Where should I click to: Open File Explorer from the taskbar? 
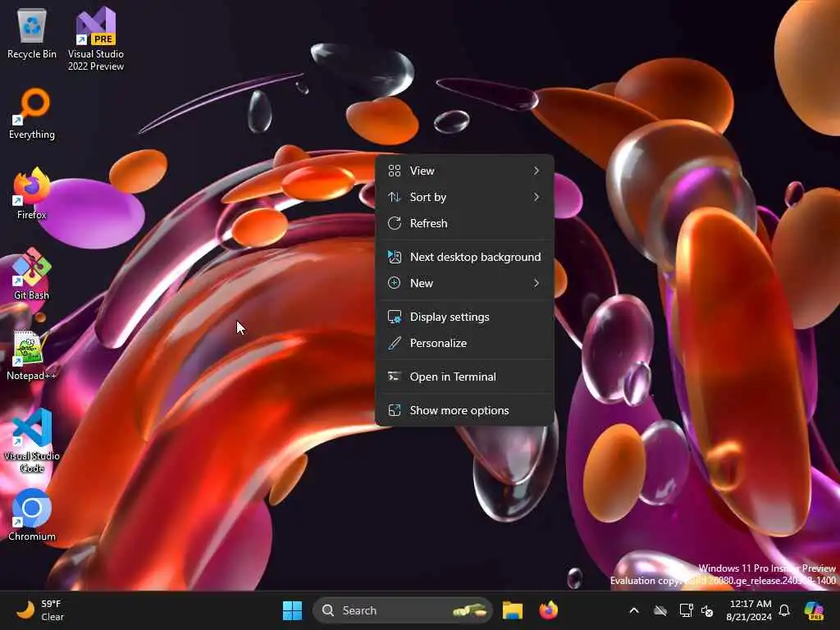point(512,610)
